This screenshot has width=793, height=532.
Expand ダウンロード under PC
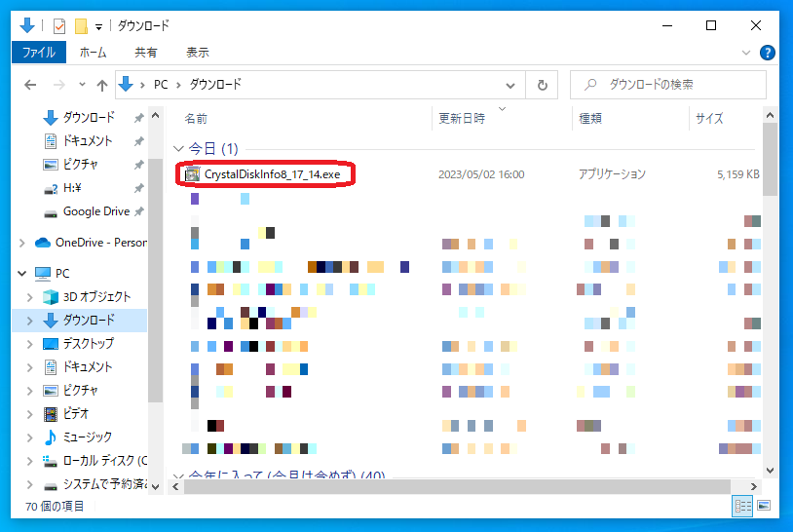[30, 321]
